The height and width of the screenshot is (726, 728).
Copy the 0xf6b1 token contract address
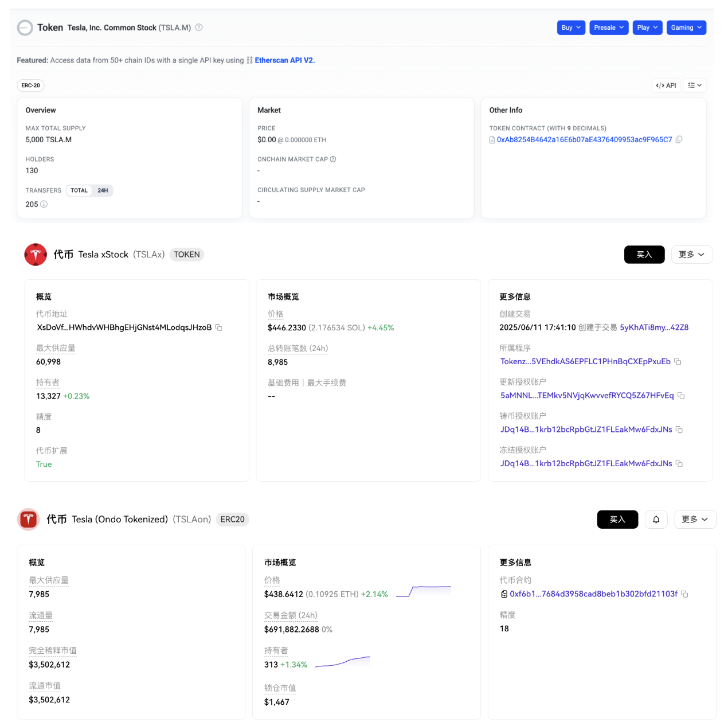[684, 594]
